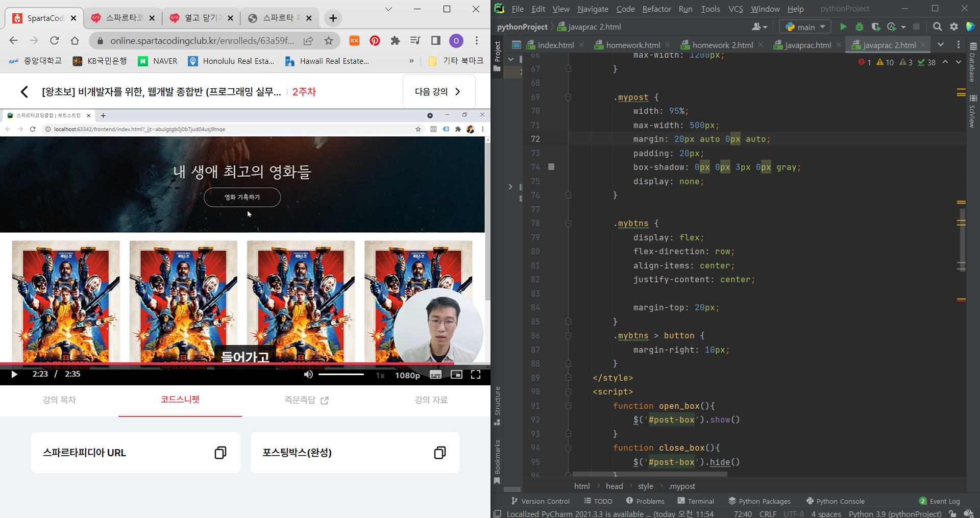Show more Chrome bookmarks chevron

[411, 61]
